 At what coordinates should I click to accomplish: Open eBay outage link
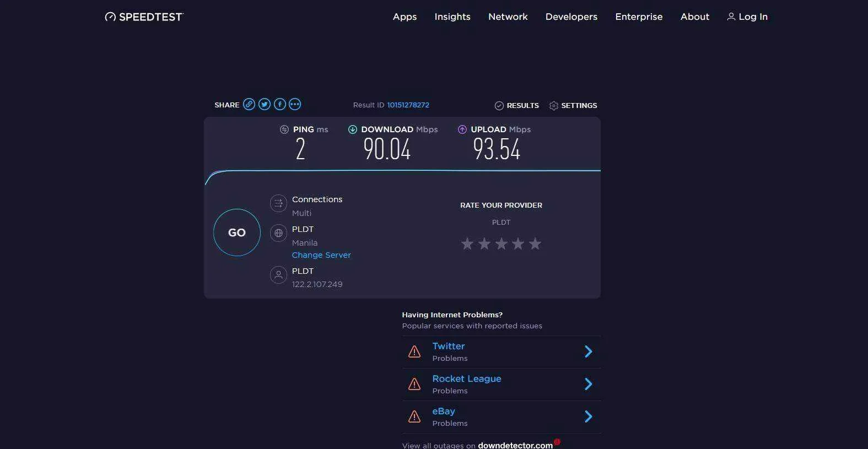444,411
